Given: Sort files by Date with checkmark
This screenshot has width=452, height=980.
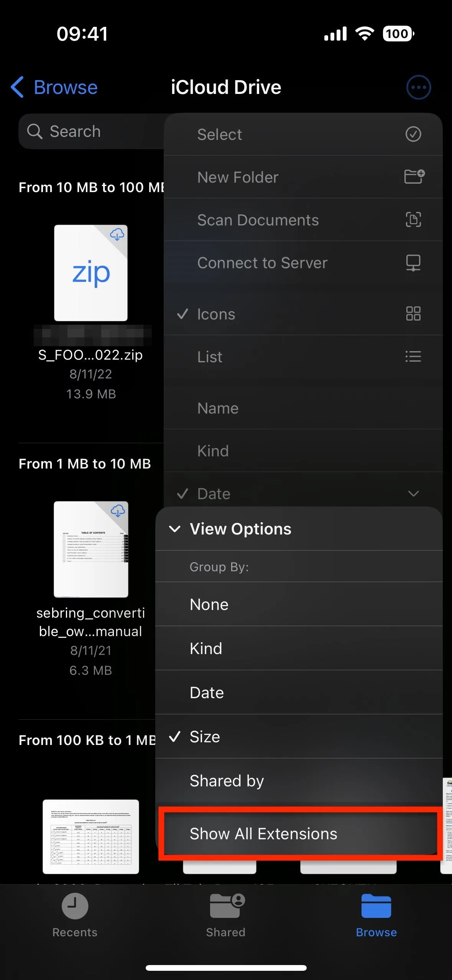Looking at the screenshot, I should pos(303,493).
